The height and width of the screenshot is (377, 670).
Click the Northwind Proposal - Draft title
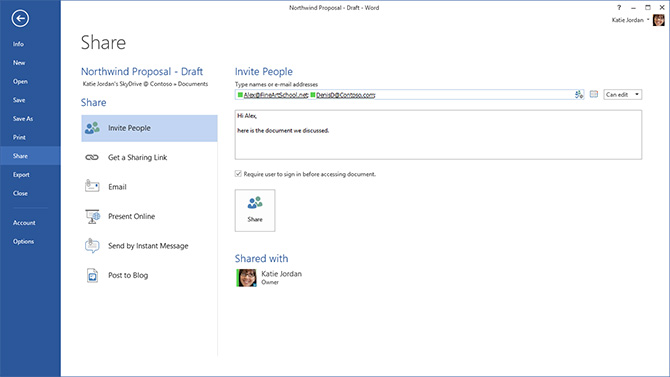pos(142,71)
